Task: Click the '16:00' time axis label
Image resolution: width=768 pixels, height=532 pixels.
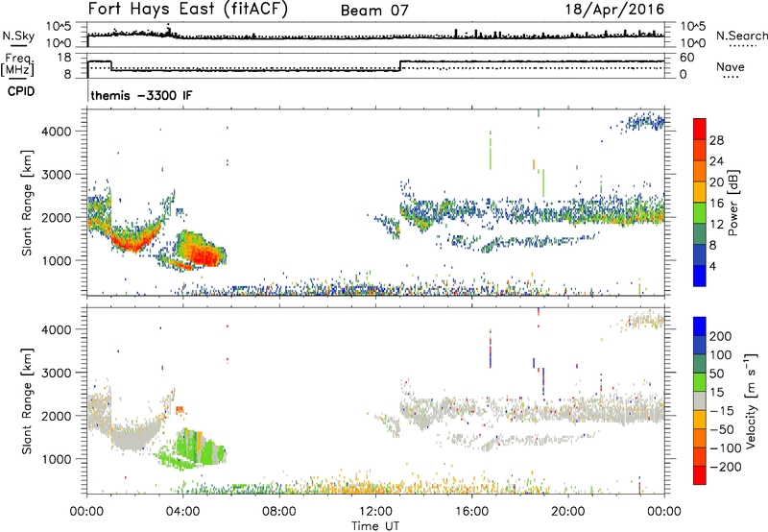Action: pyautogui.click(x=471, y=512)
